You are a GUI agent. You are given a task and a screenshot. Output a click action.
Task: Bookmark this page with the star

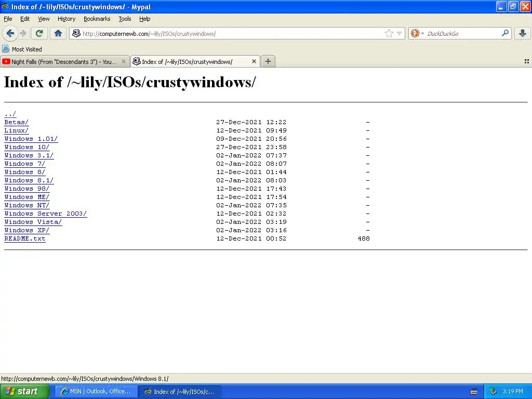389,33
